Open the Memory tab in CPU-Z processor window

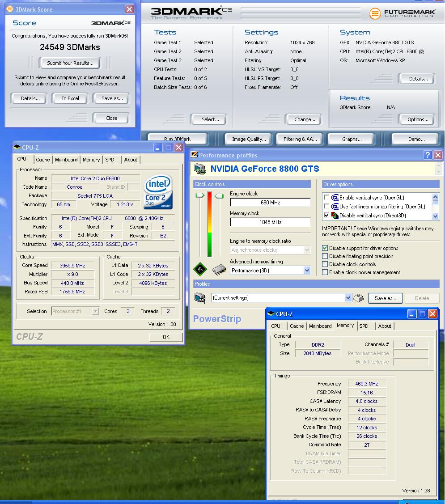91,160
